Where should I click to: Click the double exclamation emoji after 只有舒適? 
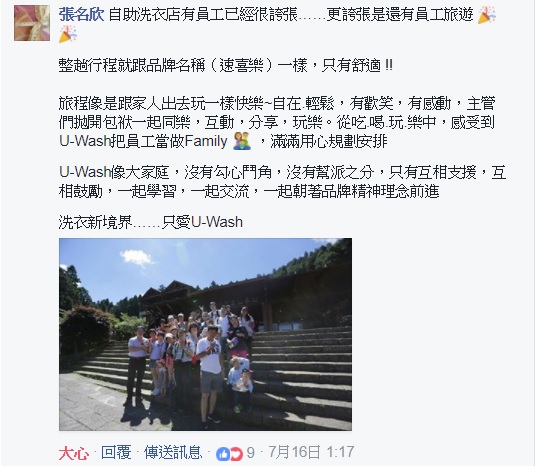(388, 65)
